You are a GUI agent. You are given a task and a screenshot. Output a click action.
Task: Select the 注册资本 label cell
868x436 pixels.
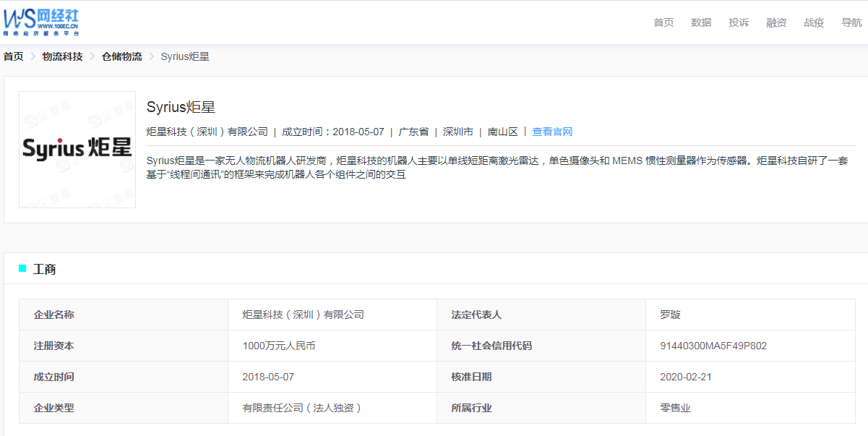[124, 346]
